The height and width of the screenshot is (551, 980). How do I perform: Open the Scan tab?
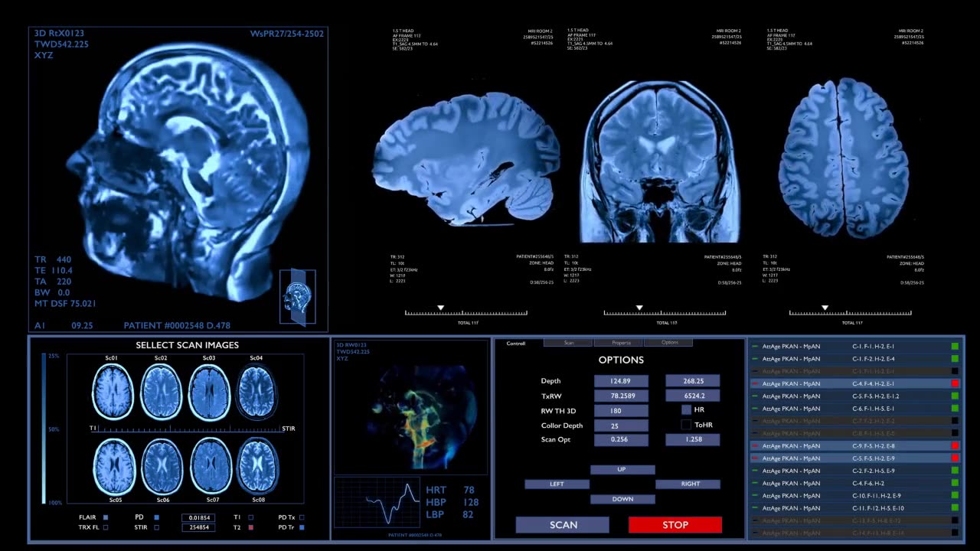pos(568,343)
